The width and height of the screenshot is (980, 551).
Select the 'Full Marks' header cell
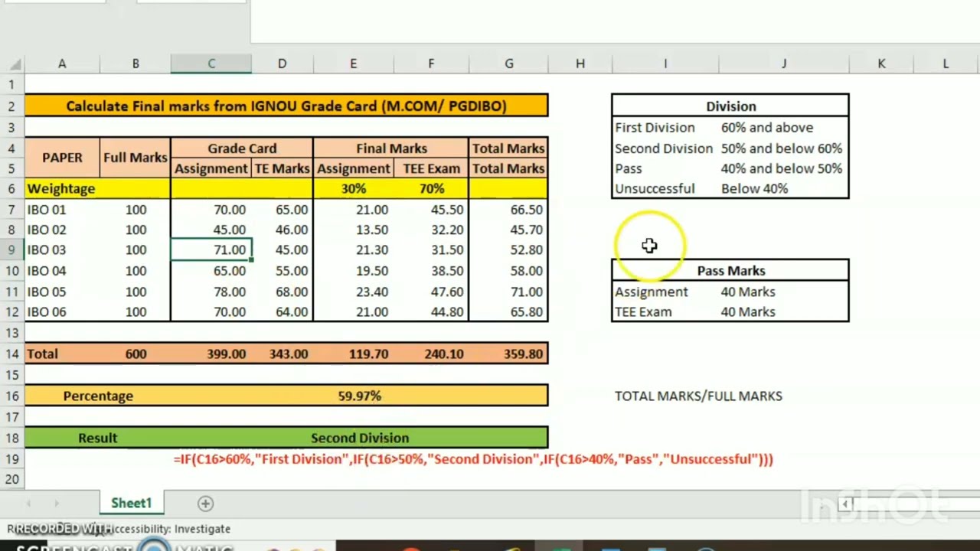point(136,158)
